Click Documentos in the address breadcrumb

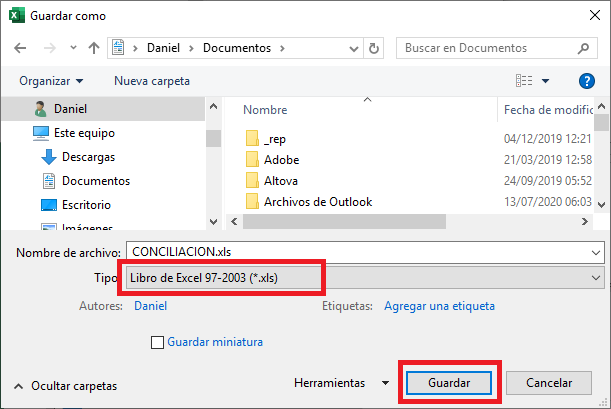click(237, 48)
